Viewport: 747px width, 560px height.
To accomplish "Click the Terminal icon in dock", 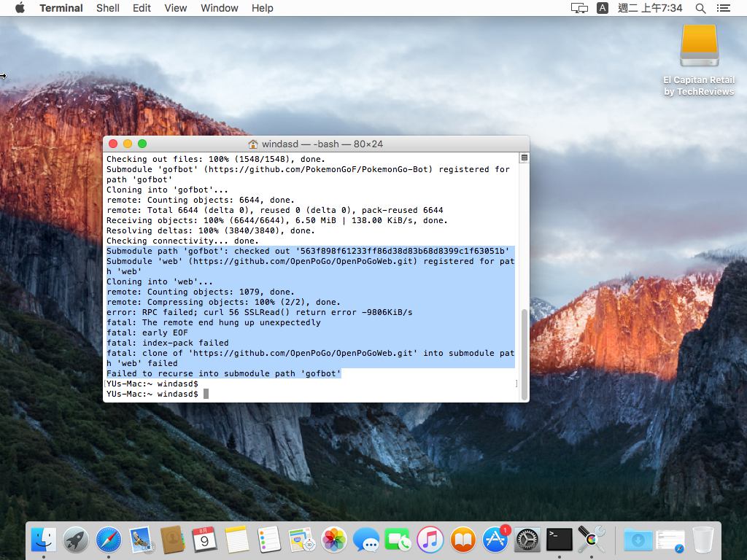I will [x=559, y=540].
